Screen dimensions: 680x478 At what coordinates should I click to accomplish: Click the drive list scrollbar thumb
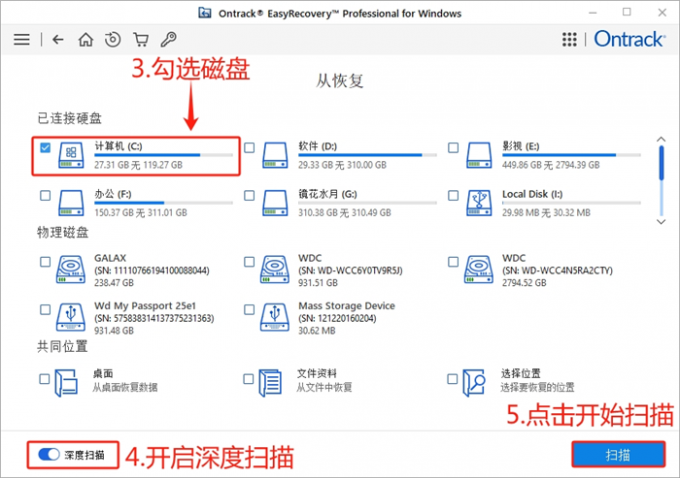pos(661,163)
